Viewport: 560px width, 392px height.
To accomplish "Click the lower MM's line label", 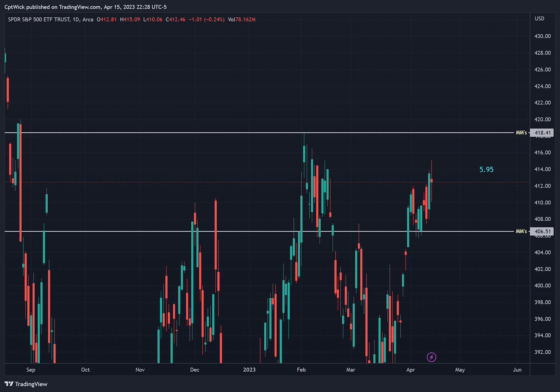I will (x=521, y=231).
